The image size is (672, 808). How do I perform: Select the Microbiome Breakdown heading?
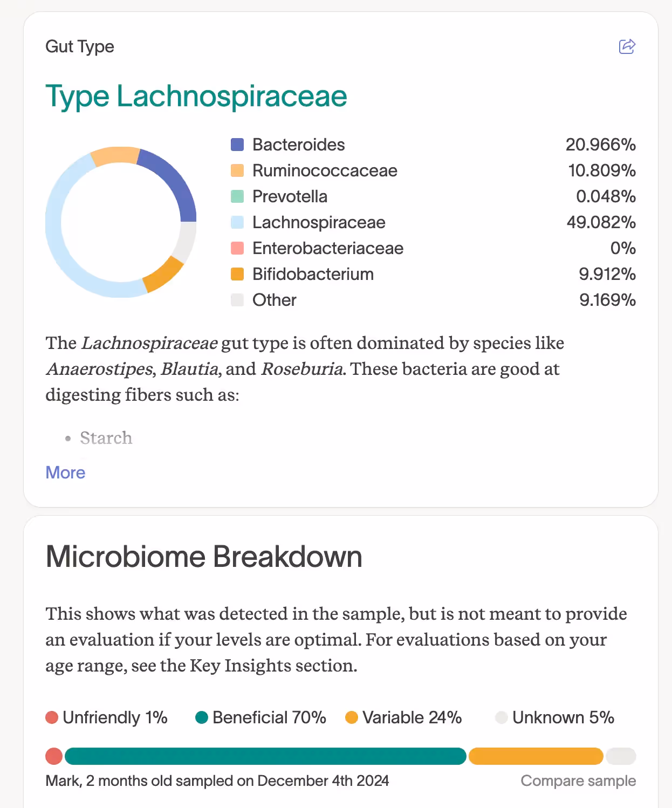[204, 556]
